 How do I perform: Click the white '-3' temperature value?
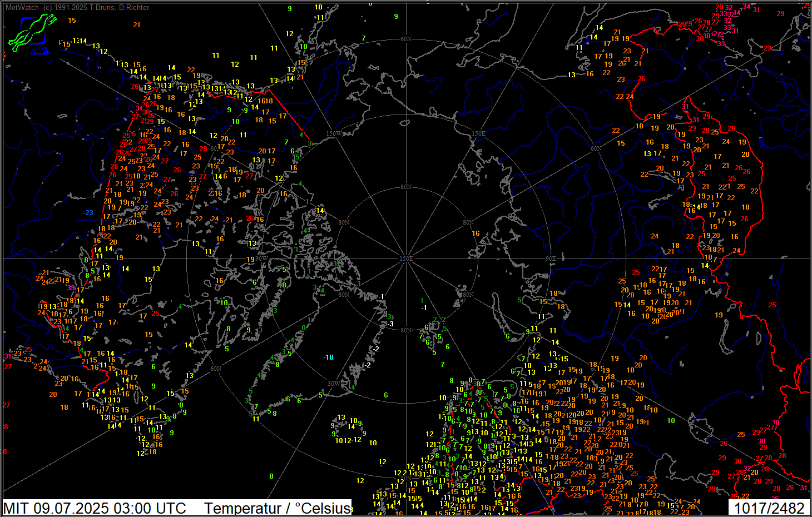[x=390, y=324]
